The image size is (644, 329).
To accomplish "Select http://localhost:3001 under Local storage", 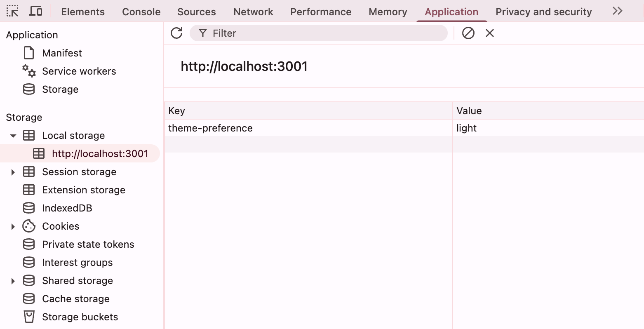I will (100, 154).
